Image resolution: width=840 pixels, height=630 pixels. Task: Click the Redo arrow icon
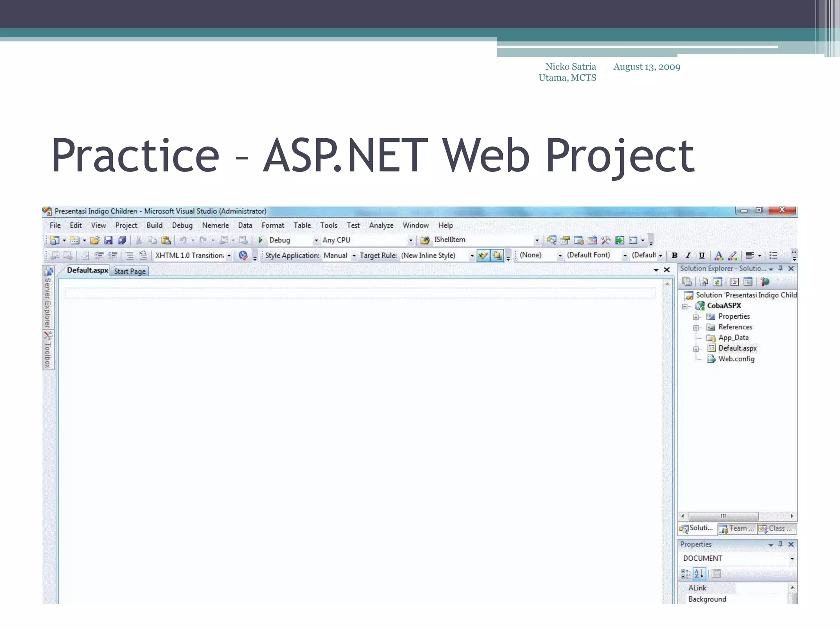(x=203, y=240)
